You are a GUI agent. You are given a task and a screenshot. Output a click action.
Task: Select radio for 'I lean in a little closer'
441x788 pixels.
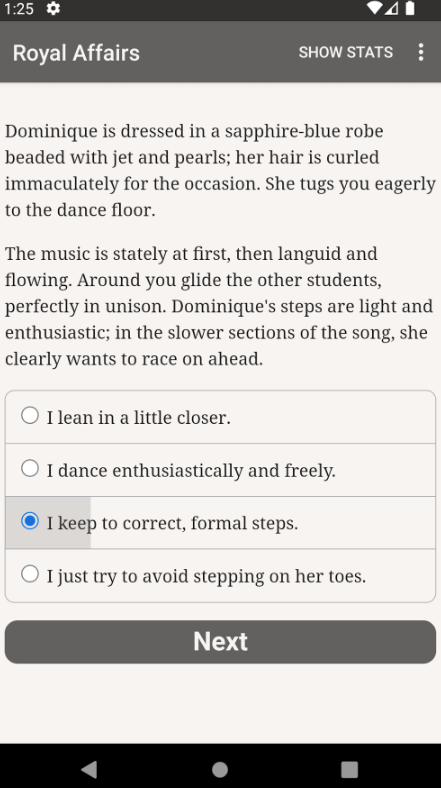click(x=30, y=416)
